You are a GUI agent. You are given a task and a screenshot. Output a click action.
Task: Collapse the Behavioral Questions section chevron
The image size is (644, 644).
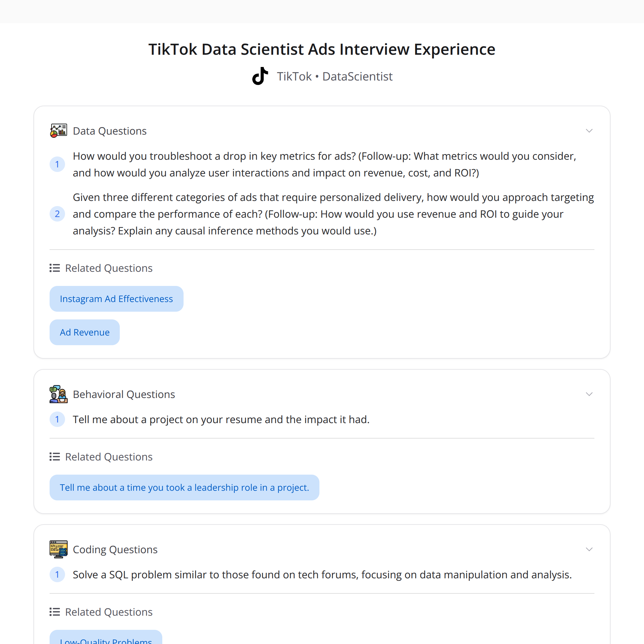click(x=589, y=394)
